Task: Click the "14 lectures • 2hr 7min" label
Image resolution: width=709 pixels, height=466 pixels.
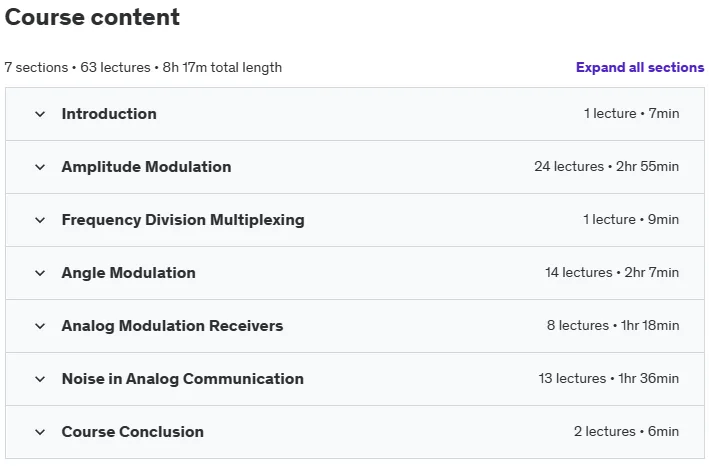Action: point(612,273)
